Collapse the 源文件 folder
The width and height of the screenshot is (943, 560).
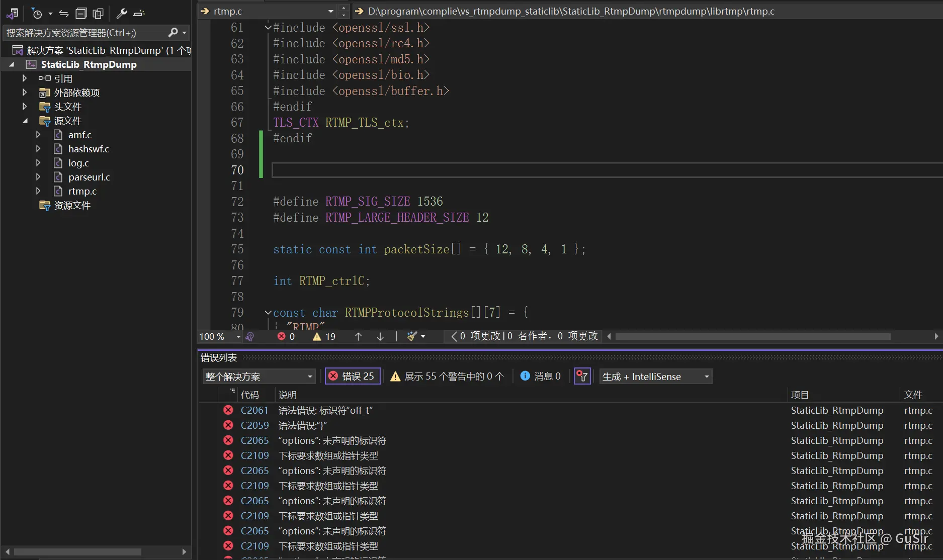pyautogui.click(x=25, y=121)
